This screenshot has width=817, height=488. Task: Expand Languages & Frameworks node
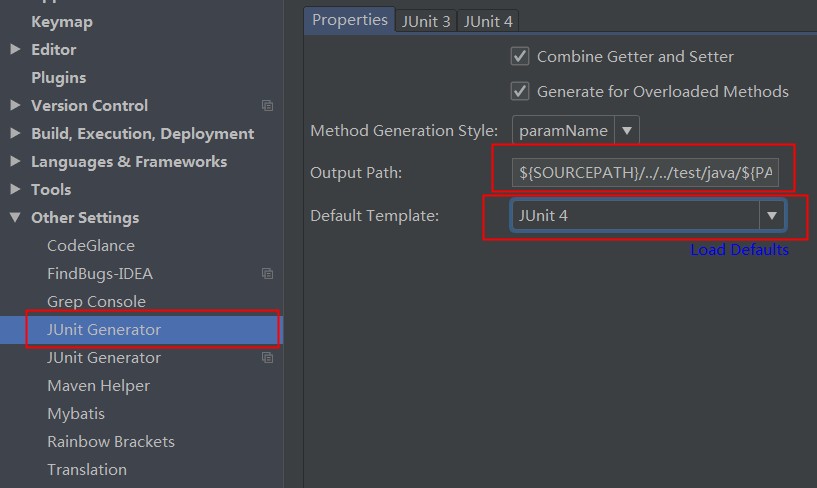tap(15, 161)
